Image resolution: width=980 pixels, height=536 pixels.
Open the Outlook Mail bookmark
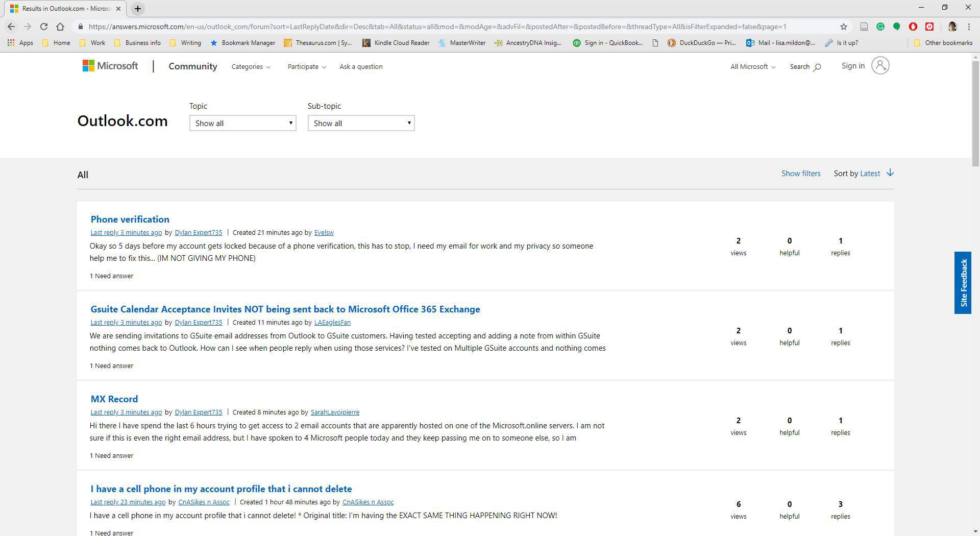click(781, 43)
